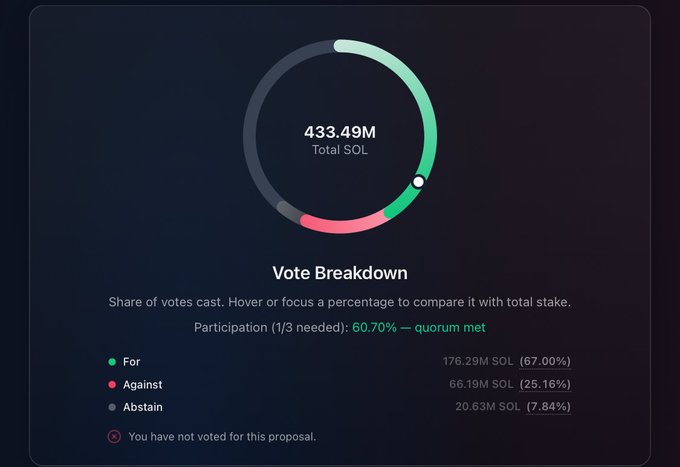Click the You have not voted message
This screenshot has height=467, width=680.
222,437
